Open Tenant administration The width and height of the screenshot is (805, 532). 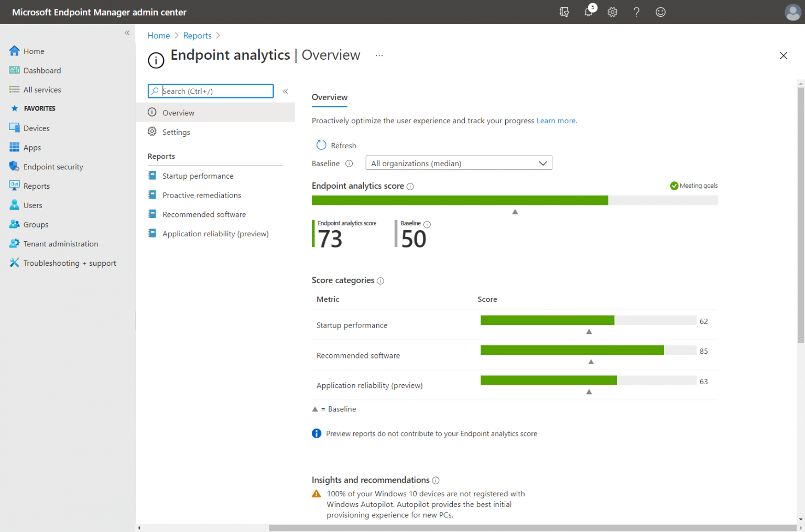point(60,243)
